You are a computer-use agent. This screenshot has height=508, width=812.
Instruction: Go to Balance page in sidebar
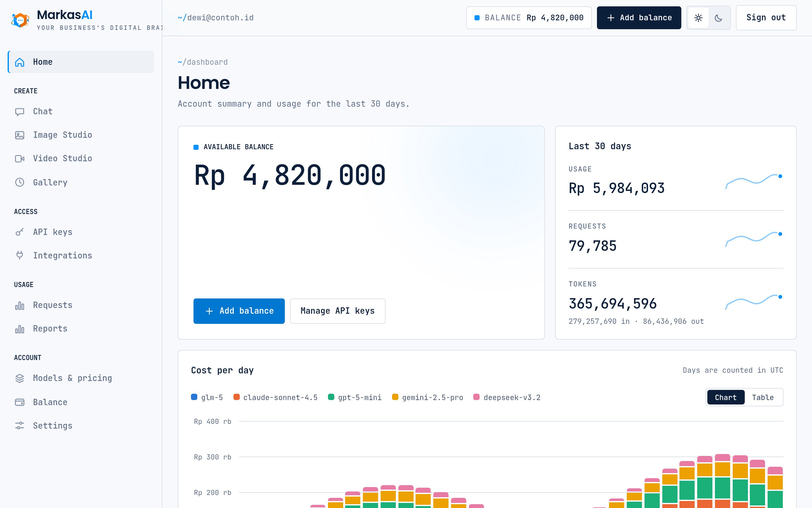(81, 402)
